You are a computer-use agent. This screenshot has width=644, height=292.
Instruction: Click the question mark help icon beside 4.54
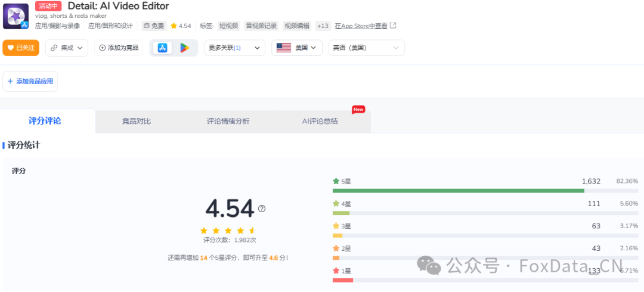tap(262, 209)
